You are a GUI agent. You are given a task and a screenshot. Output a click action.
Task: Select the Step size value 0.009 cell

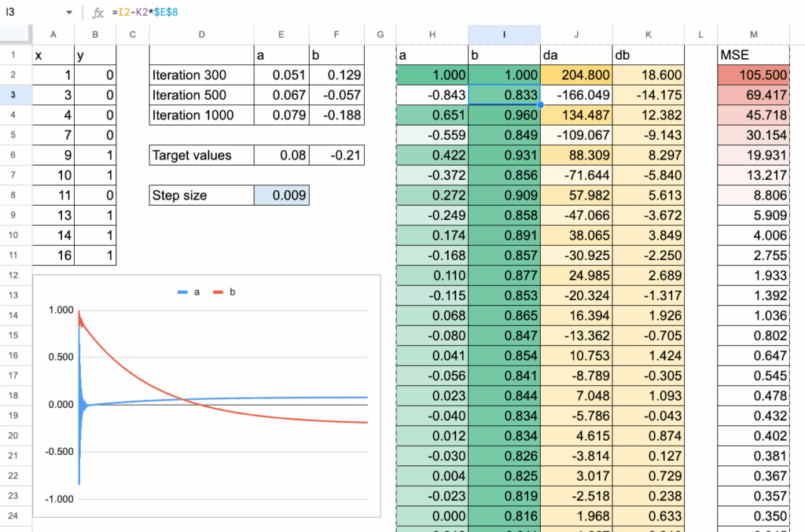point(281,196)
